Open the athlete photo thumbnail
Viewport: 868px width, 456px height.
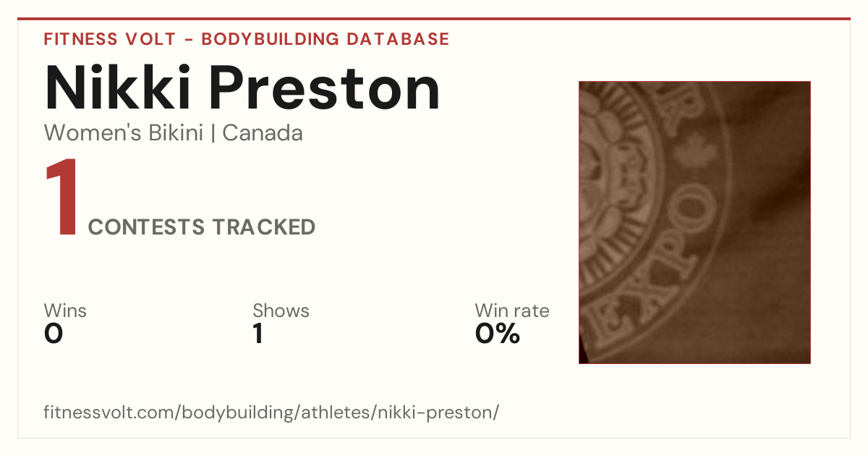point(694,222)
